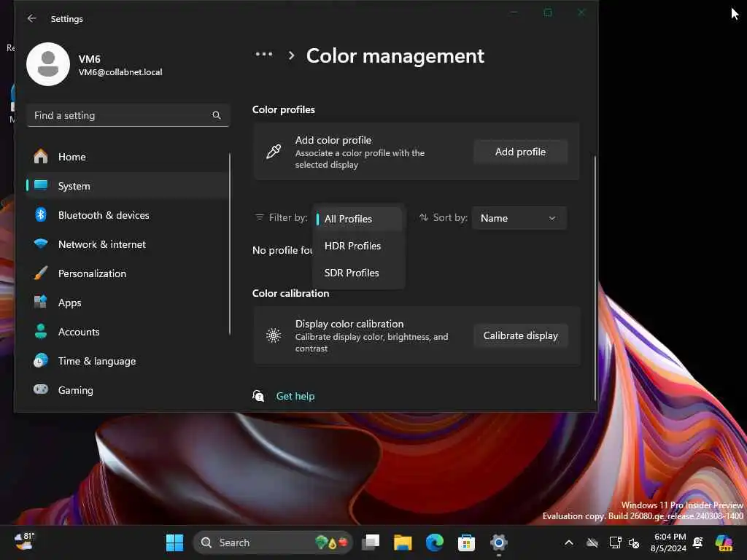Click the eyedropper icon for Add color profile

point(274,152)
